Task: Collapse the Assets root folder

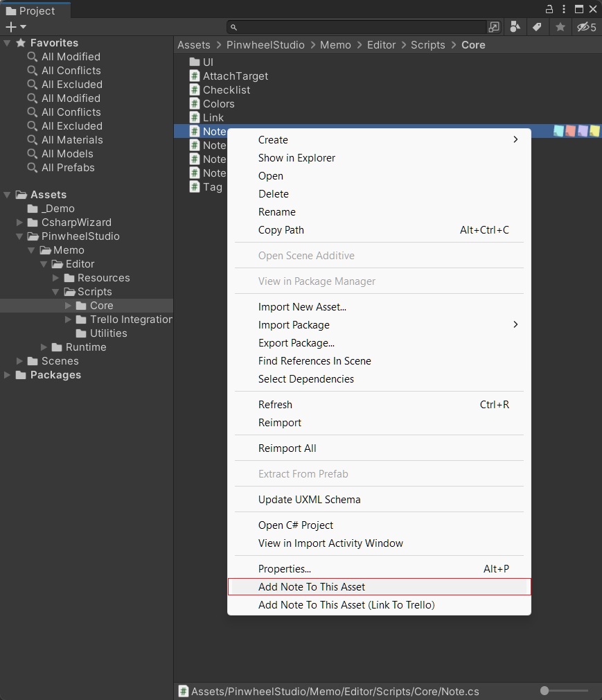Action: click(x=7, y=195)
